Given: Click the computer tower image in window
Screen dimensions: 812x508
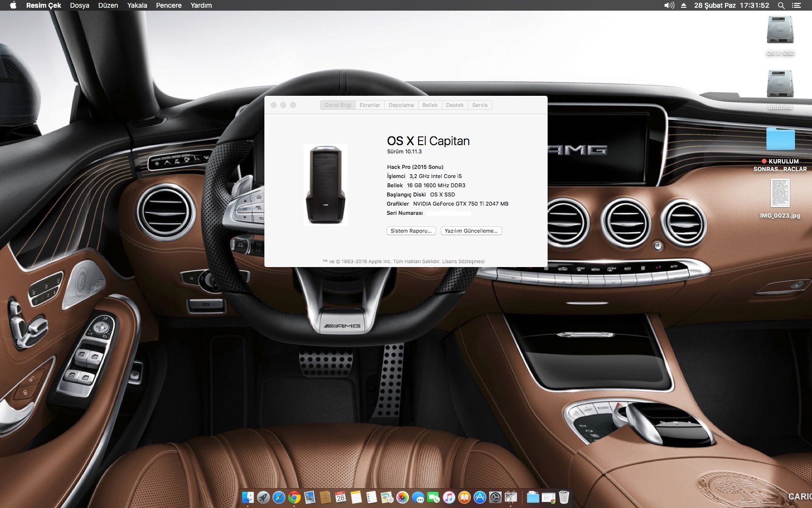Looking at the screenshot, I should point(325,184).
